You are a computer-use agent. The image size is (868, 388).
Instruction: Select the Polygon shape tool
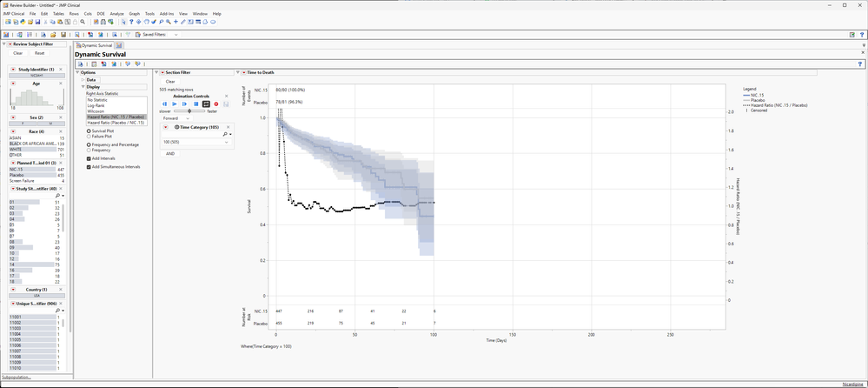205,22
